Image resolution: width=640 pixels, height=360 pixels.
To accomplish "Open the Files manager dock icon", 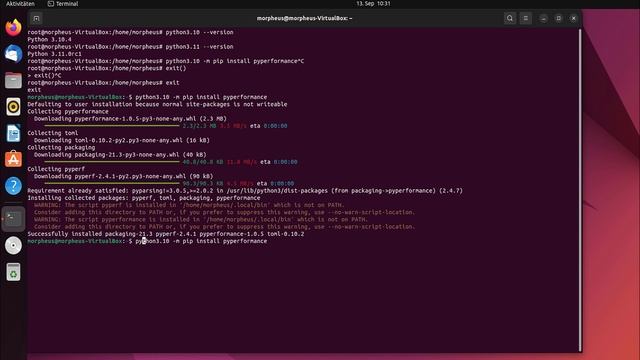I will [x=13, y=80].
